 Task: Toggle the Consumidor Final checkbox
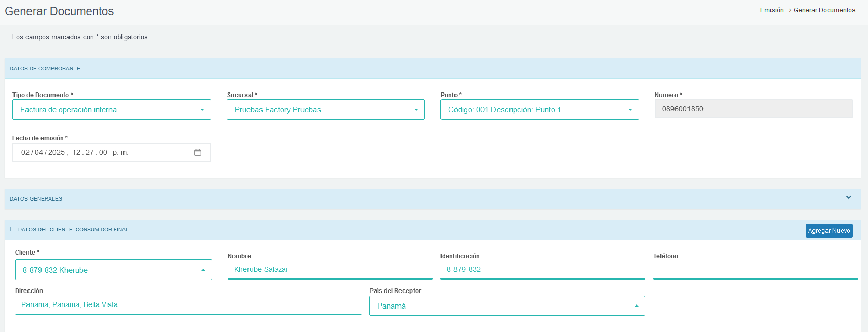[x=13, y=229]
